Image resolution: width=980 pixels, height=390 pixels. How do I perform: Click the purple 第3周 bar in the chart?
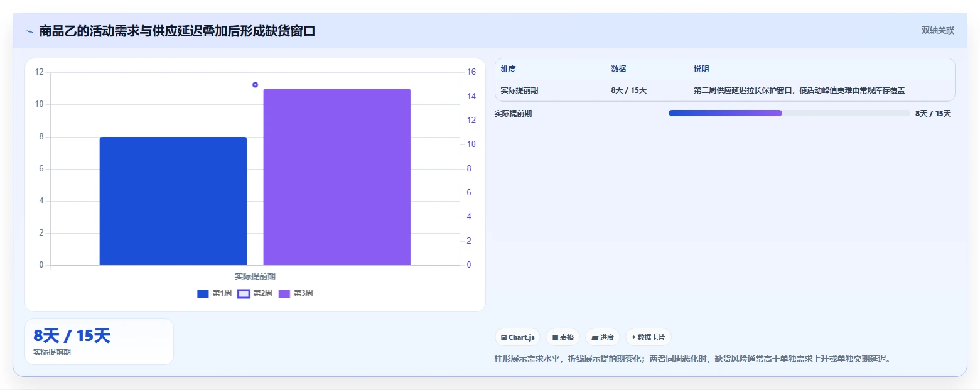pyautogui.click(x=337, y=177)
